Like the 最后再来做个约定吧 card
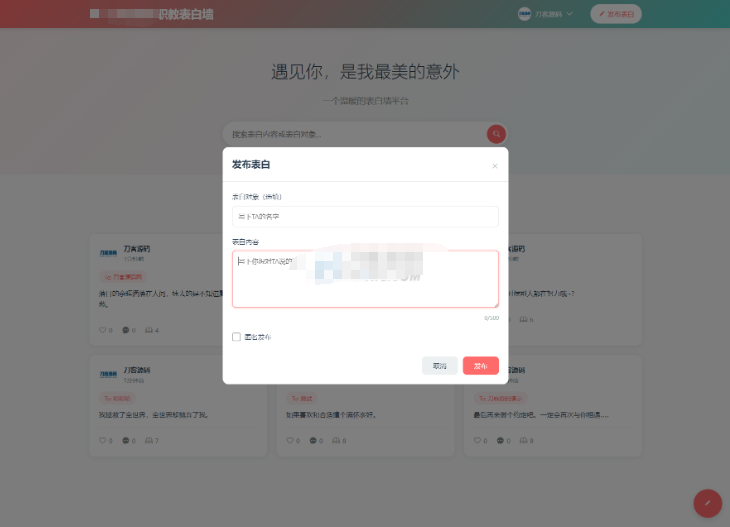Screen dimensions: 730x527 click(477, 440)
